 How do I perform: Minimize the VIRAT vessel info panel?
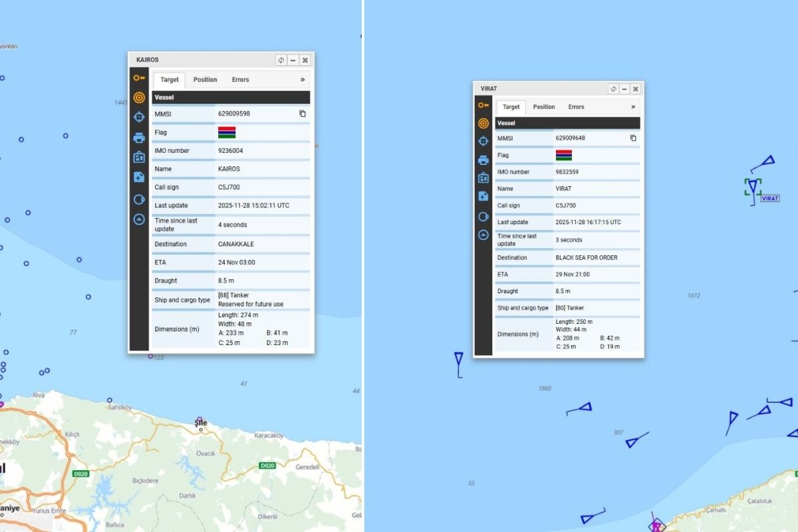click(x=624, y=89)
